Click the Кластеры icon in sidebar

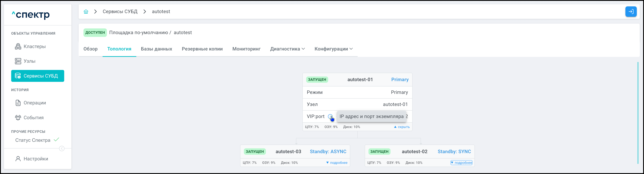tap(18, 46)
